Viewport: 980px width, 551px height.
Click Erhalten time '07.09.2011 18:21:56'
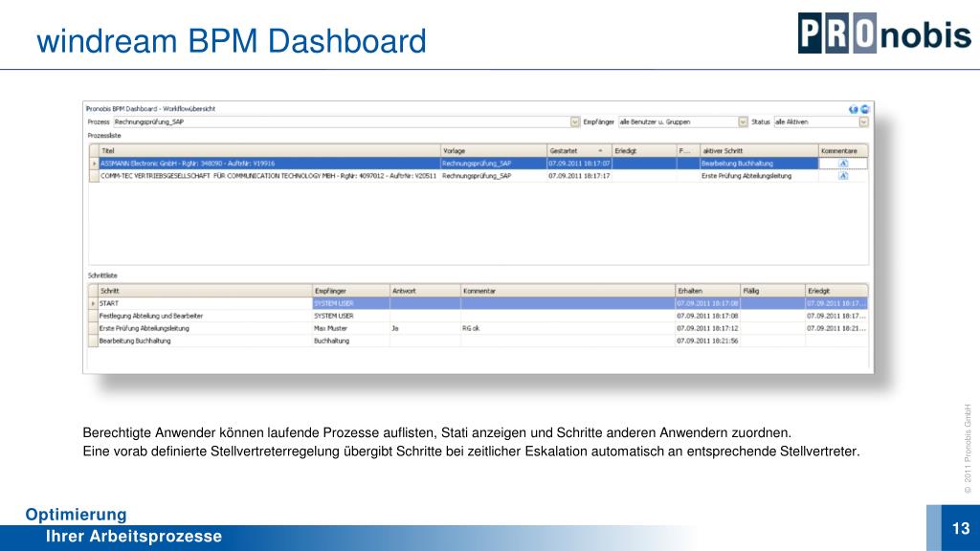point(707,342)
